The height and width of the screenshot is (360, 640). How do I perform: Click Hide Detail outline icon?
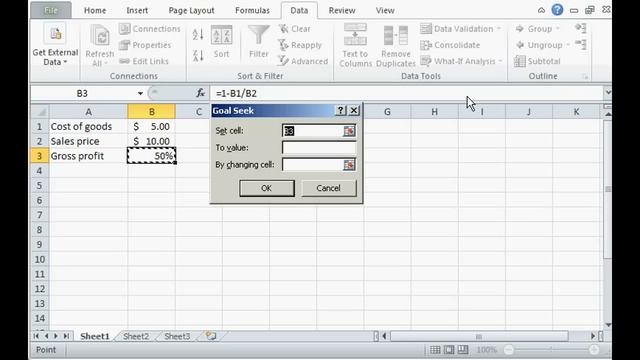[581, 44]
